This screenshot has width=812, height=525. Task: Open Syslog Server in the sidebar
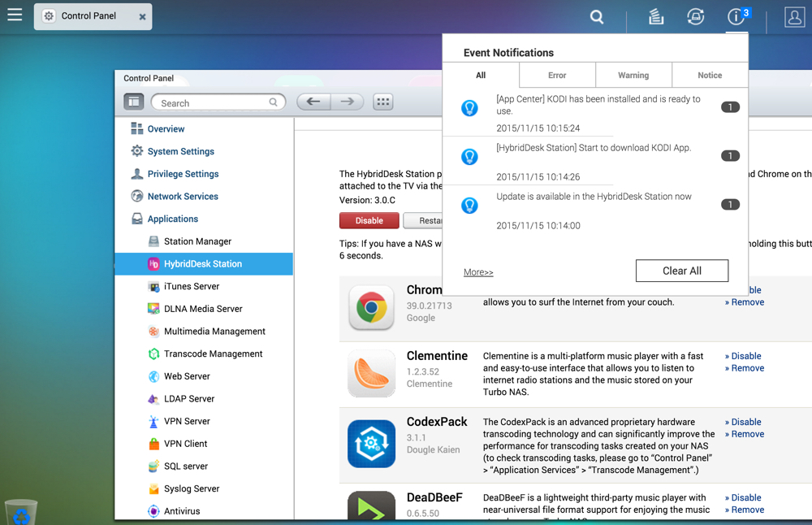tap(204, 488)
